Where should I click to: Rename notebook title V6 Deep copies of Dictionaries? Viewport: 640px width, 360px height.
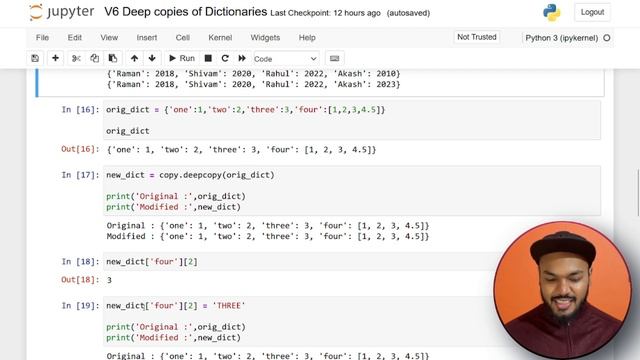tap(186, 12)
